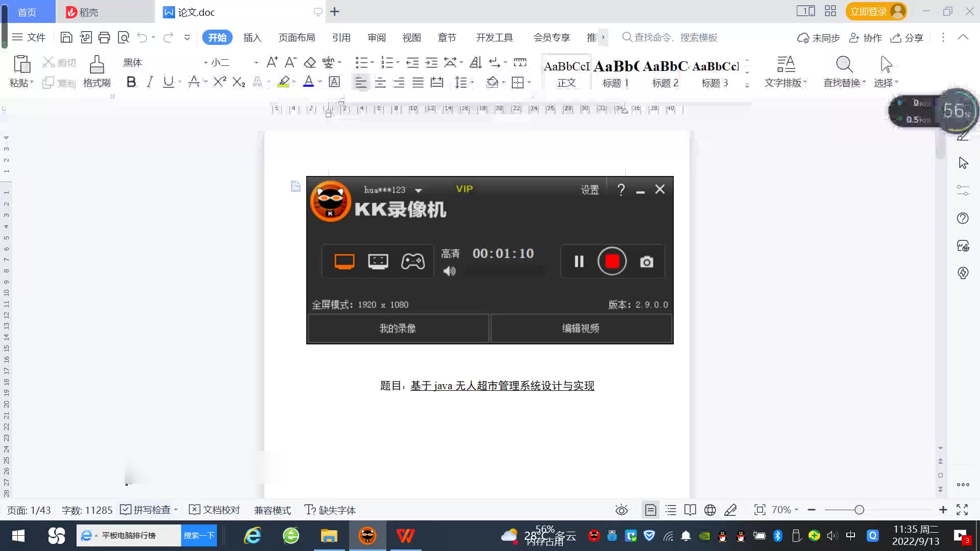Viewport: 980px width, 551px height.
Task: Expand the KK account name dropdown
Action: 419,190
